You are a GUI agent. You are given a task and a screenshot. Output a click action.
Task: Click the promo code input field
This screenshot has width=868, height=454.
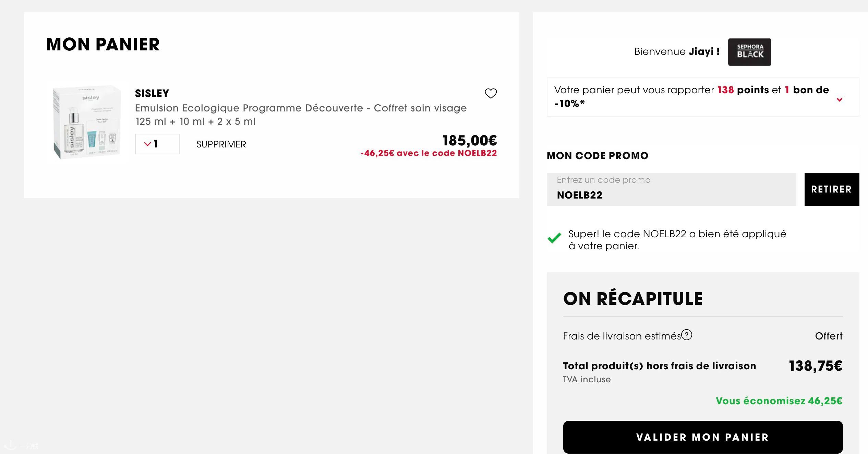[x=671, y=189]
